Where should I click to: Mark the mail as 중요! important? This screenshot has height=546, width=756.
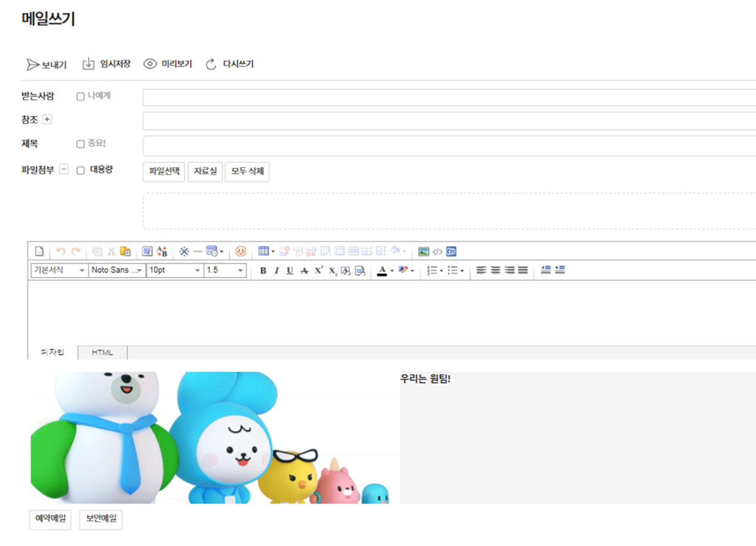80,144
